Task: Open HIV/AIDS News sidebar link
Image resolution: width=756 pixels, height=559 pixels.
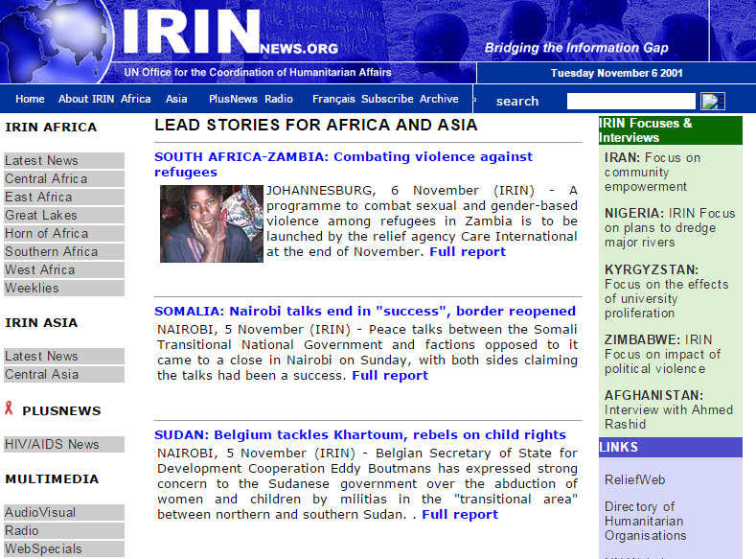Action: click(x=52, y=444)
